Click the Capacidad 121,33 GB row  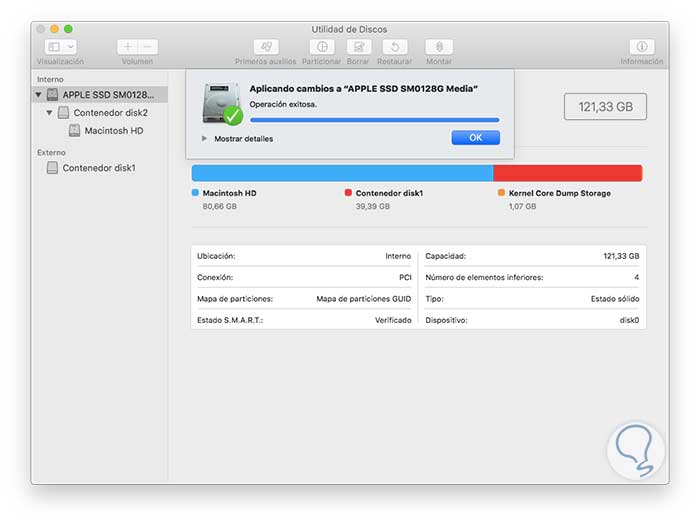click(532, 256)
